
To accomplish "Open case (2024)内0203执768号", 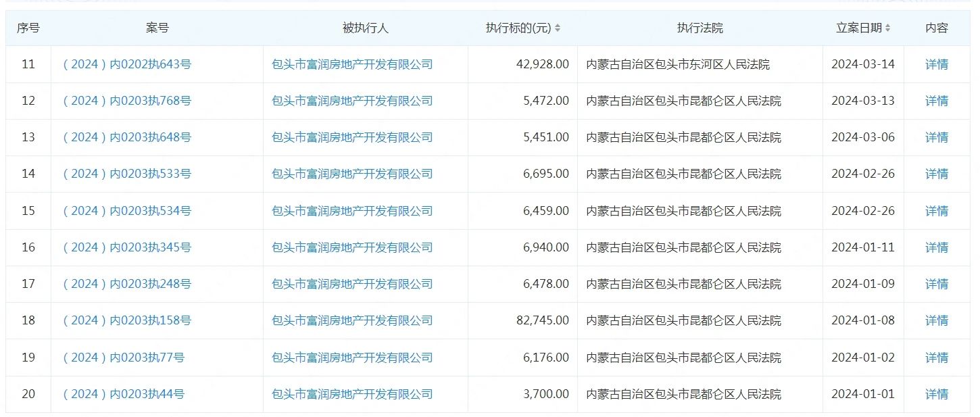I will point(126,101).
